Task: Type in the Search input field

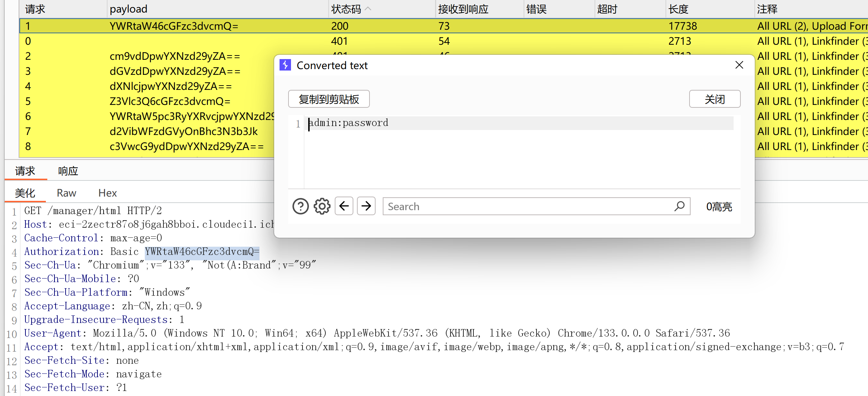Action: 527,207
